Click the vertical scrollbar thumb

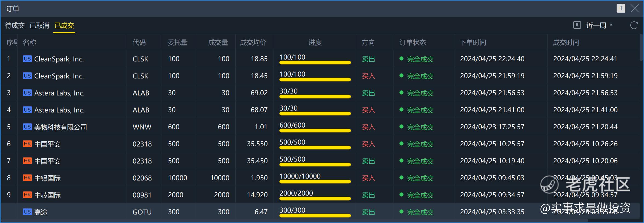coord(641,47)
